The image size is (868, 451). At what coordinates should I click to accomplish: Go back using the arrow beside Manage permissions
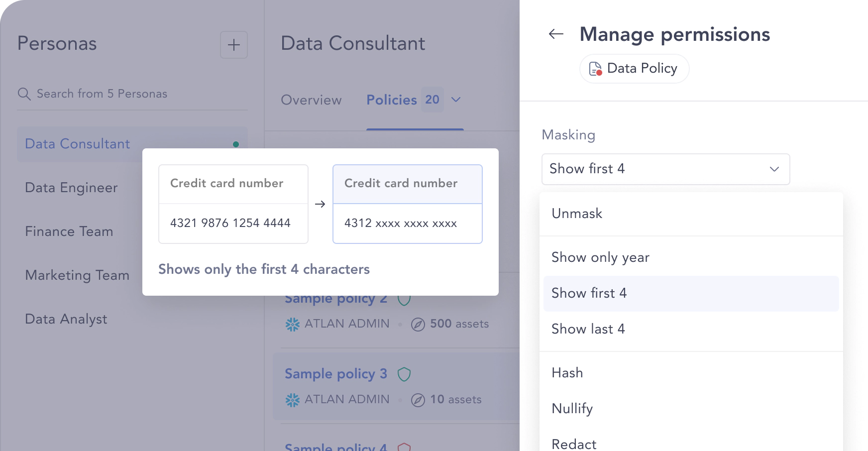(556, 34)
